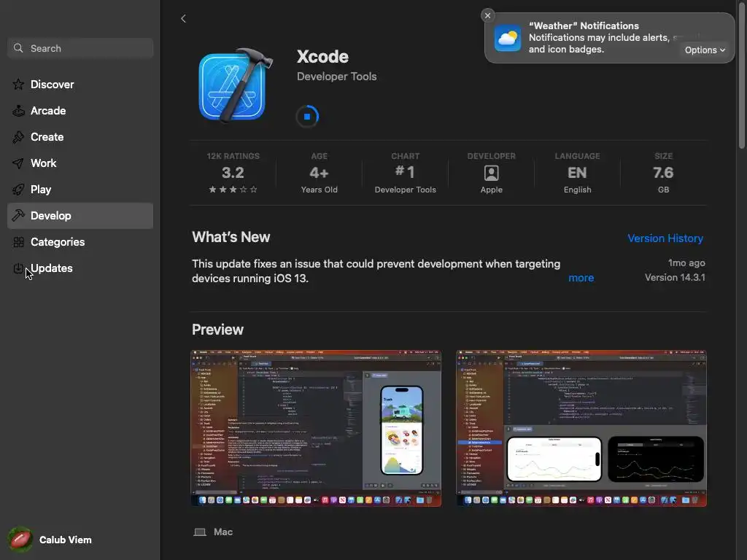This screenshot has width=747, height=560.
Task: Stop the Xcode download progress button
Action: (307, 116)
